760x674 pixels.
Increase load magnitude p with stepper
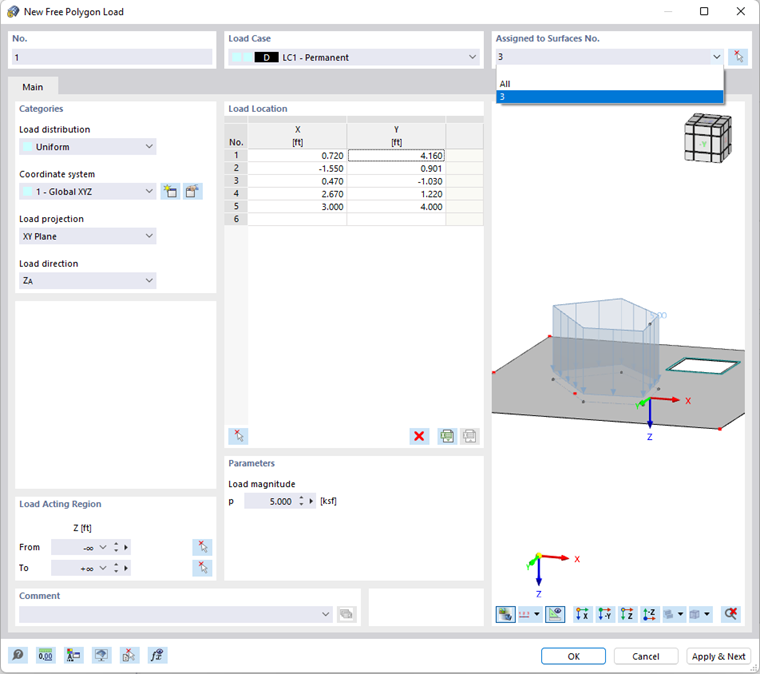[x=301, y=498]
